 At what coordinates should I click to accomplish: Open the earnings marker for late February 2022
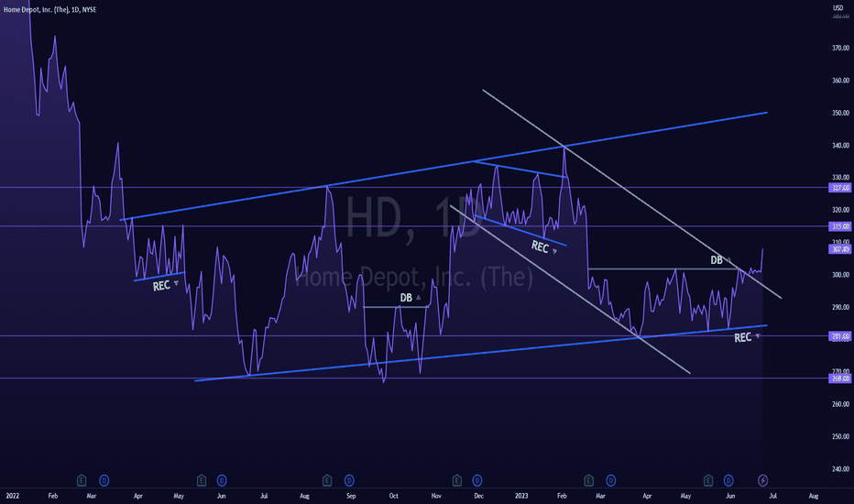[x=82, y=480]
